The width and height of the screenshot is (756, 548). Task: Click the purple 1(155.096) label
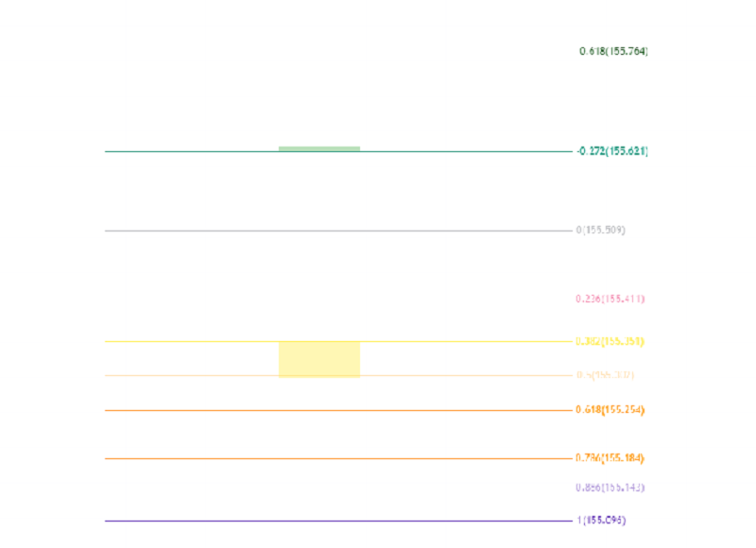click(601, 520)
